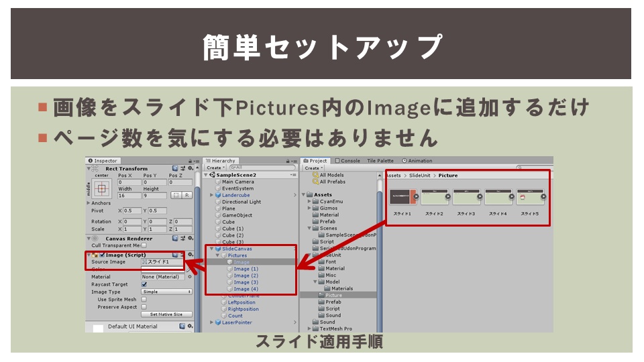Viewport: 644px width, 362px height.
Task: Collapse the Canvas Renderer component
Action: click(89, 238)
